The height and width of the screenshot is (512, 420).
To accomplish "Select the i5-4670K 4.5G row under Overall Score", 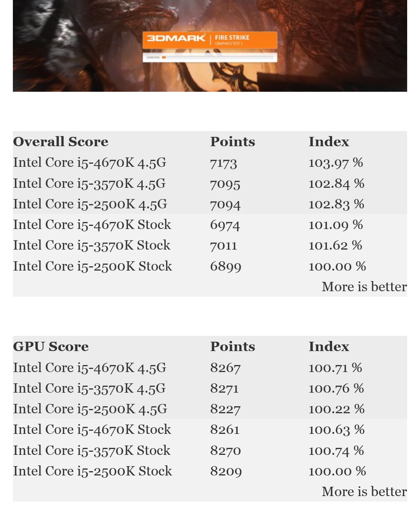I will click(89, 163).
